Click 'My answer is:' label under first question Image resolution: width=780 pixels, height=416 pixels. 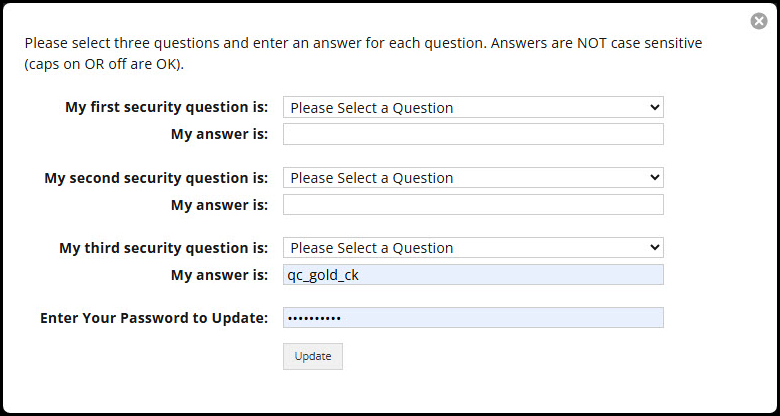[x=219, y=134]
